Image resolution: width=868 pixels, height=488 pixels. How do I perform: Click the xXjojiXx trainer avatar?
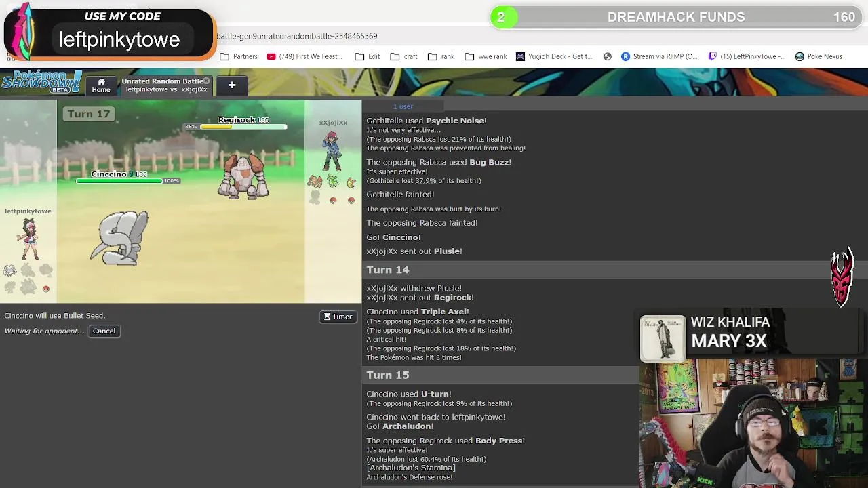coord(332,150)
